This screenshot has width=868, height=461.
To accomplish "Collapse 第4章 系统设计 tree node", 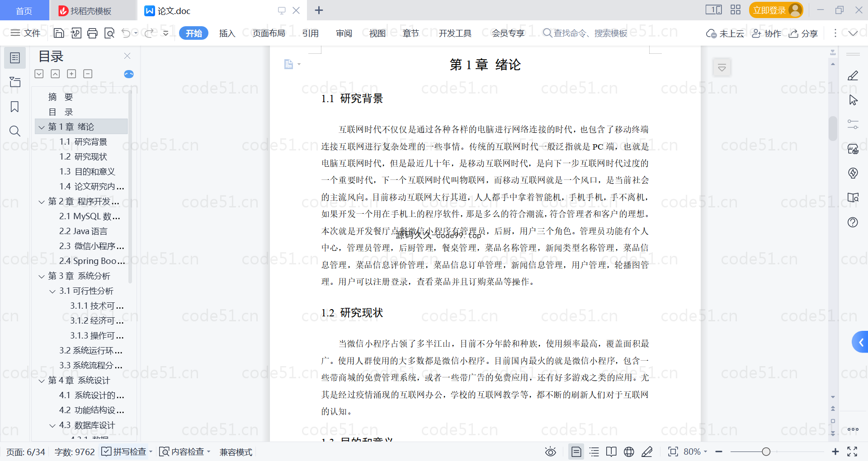I will coord(42,381).
